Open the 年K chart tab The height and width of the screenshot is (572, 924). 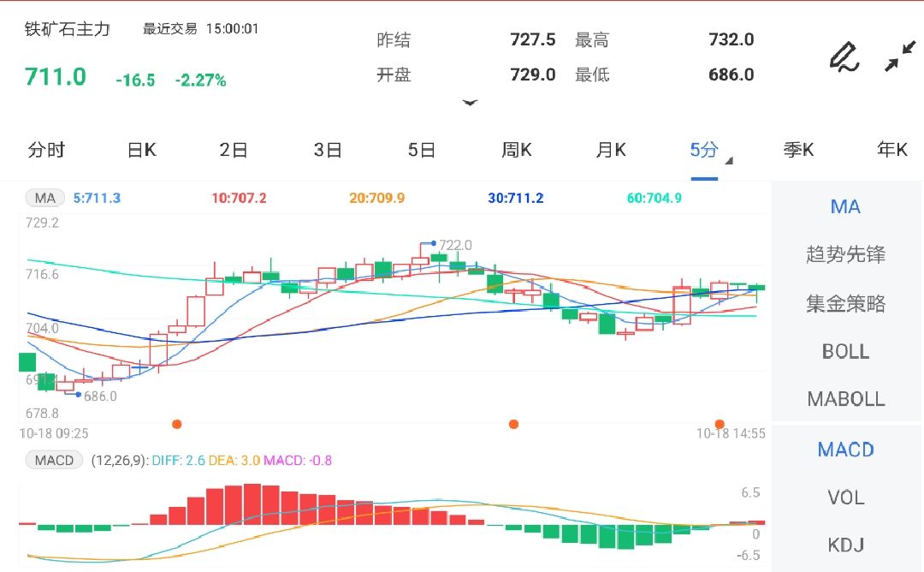(x=892, y=150)
